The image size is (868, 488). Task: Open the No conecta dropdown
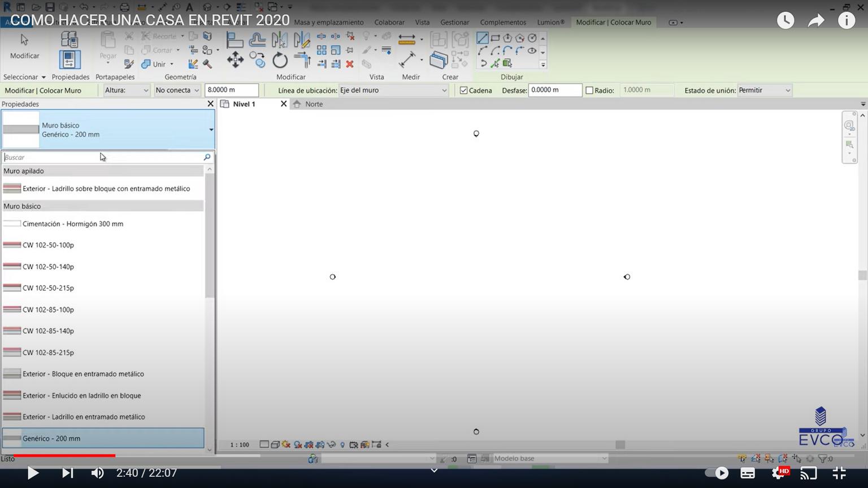(x=177, y=90)
